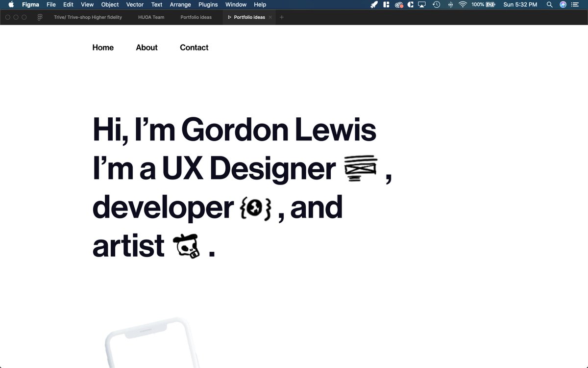Open the Object menu
The height and width of the screenshot is (368, 588).
(x=110, y=4)
